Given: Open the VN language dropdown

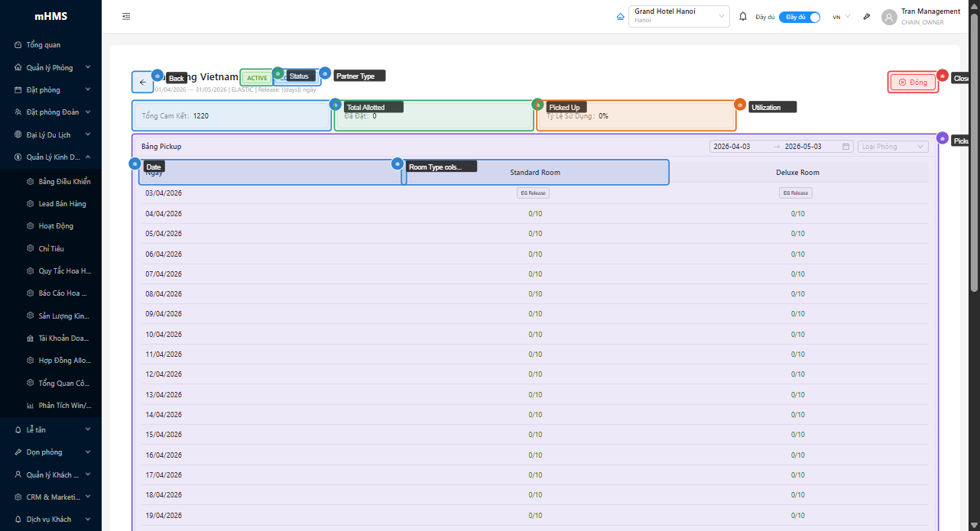Looking at the screenshot, I should pyautogui.click(x=841, y=17).
